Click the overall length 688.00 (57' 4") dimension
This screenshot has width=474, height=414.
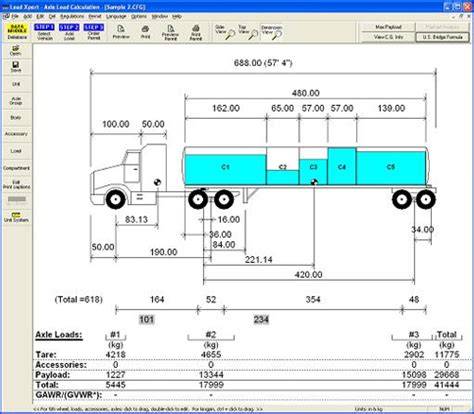pyautogui.click(x=263, y=63)
